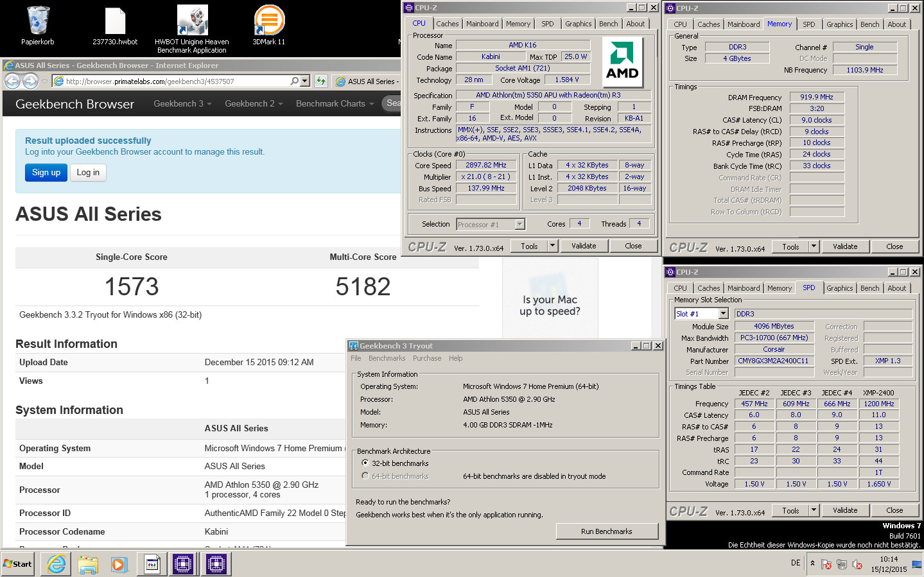Open the IE address bar history dropdown
The image size is (924, 577).
pos(304,81)
